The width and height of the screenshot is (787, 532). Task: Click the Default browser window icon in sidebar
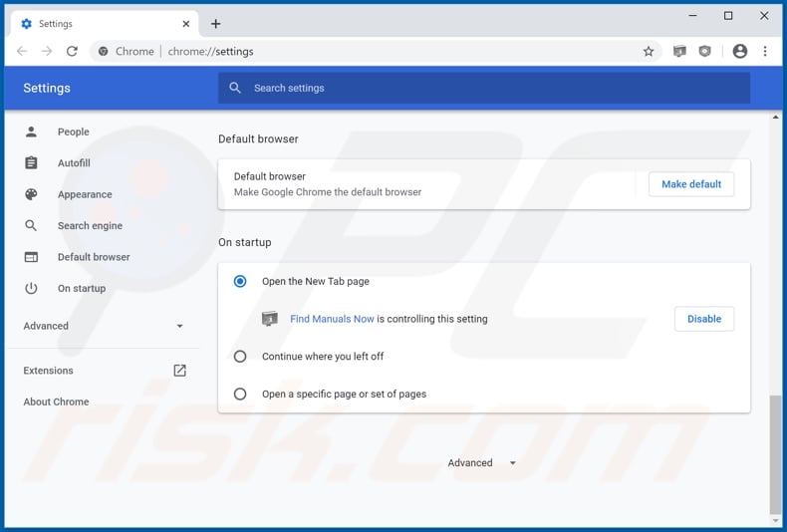click(31, 257)
